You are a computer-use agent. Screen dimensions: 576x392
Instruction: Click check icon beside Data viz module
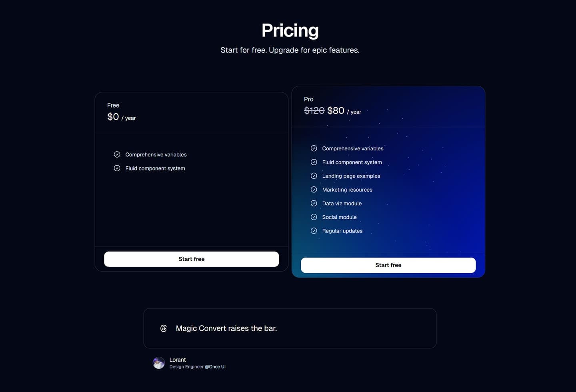click(x=314, y=203)
